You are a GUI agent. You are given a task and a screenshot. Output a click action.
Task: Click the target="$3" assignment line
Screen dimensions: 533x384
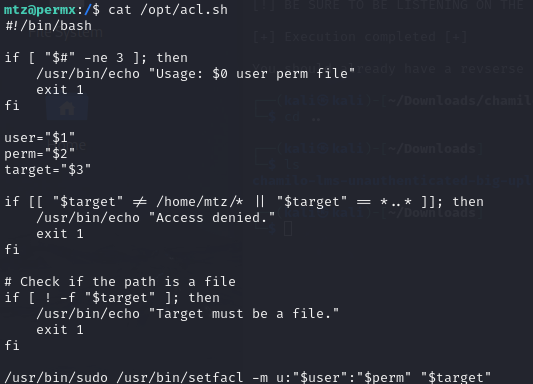coord(48,170)
